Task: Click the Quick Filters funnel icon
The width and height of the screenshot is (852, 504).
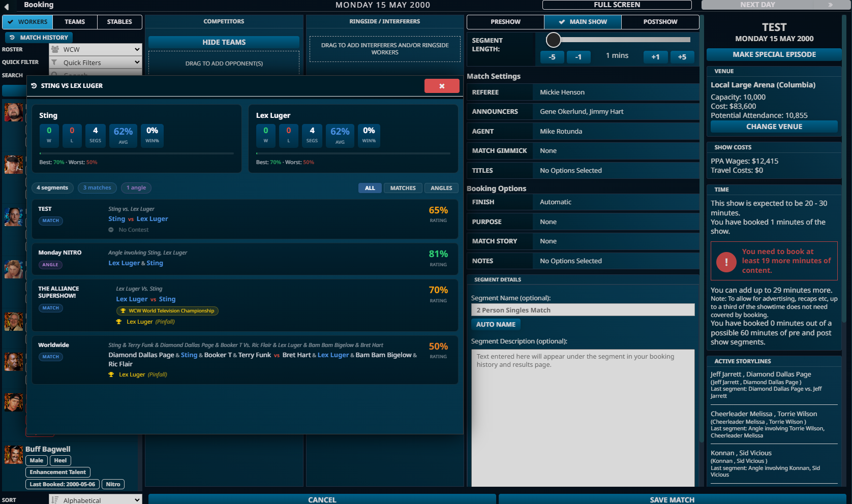Action: pos(54,62)
